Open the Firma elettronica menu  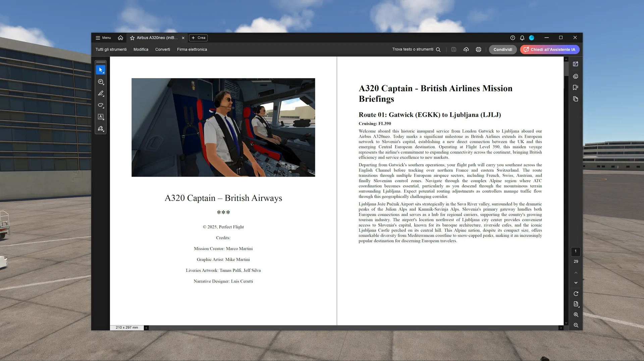pos(192,50)
